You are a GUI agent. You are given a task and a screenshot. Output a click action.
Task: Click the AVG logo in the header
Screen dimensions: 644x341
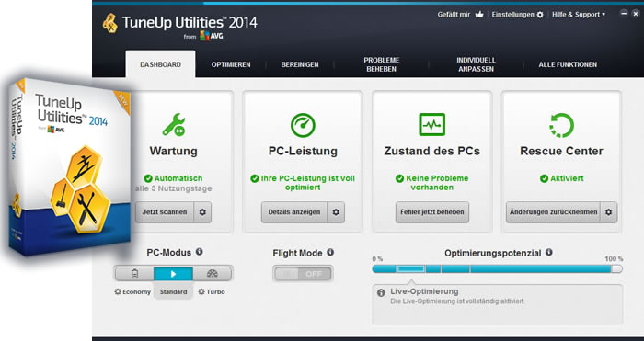coord(212,36)
